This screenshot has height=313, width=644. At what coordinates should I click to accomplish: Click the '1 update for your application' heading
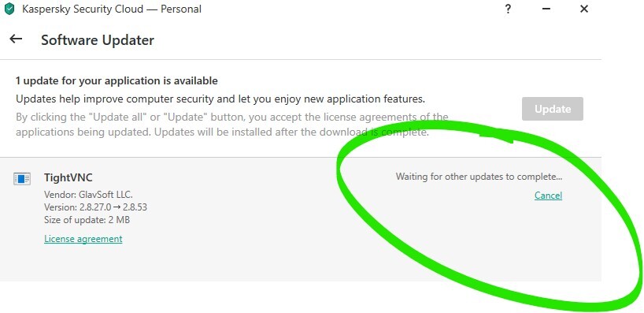coord(117,81)
